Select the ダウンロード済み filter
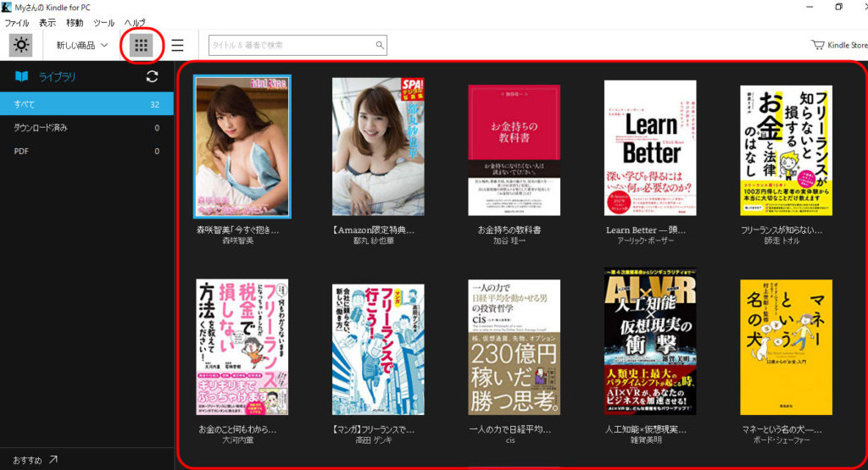Viewport: 868px width, 470px height. coord(87,128)
